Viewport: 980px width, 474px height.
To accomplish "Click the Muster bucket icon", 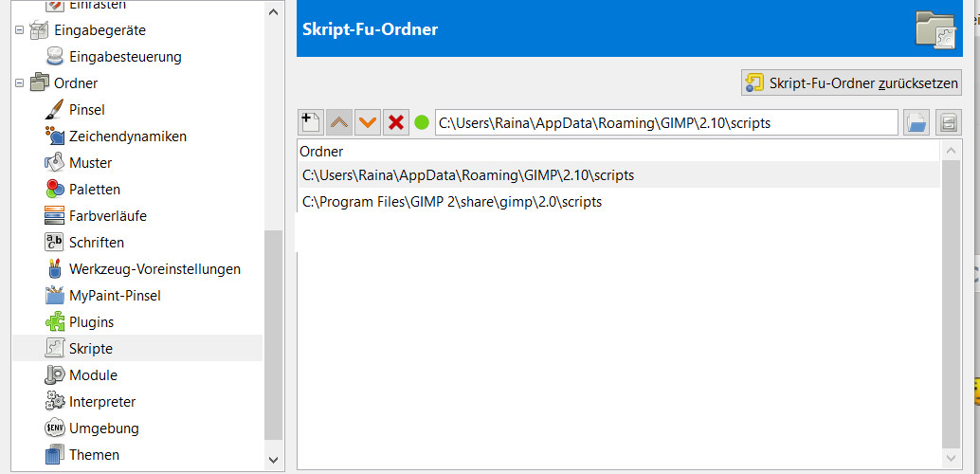I will pyautogui.click(x=55, y=163).
